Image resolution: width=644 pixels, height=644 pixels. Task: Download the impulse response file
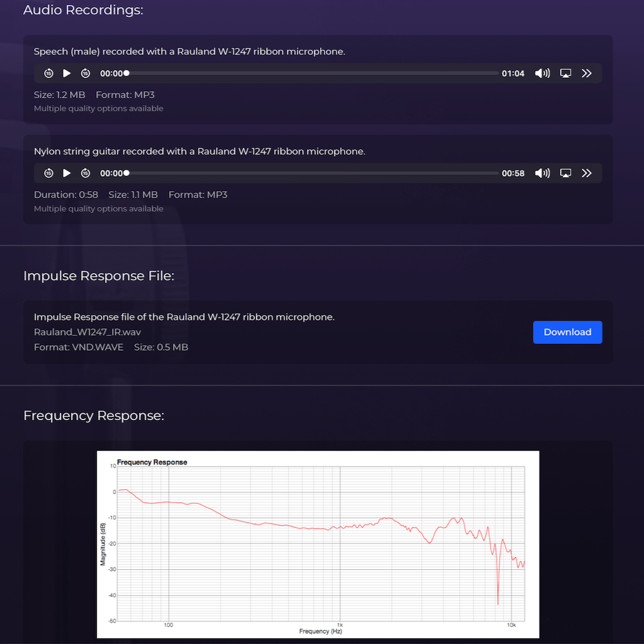[567, 332]
